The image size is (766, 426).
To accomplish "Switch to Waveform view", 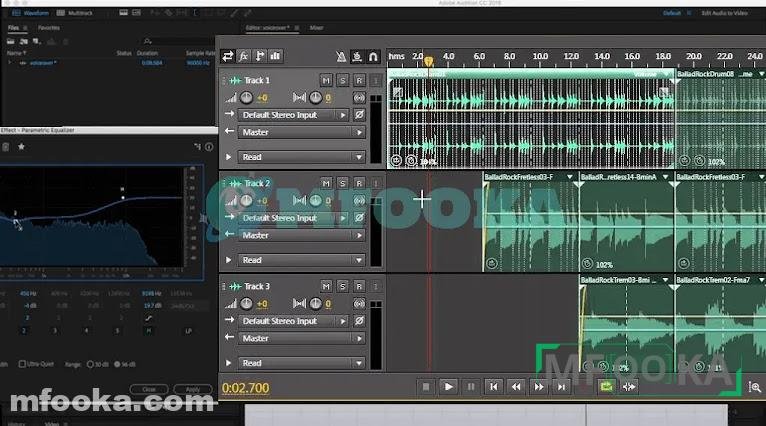I will click(30, 13).
